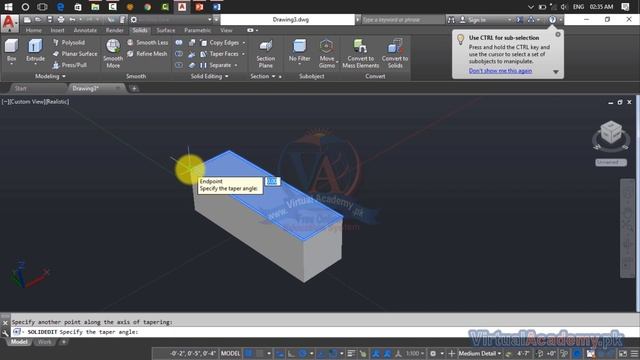Open the Surface ribbon tab

pos(165,30)
